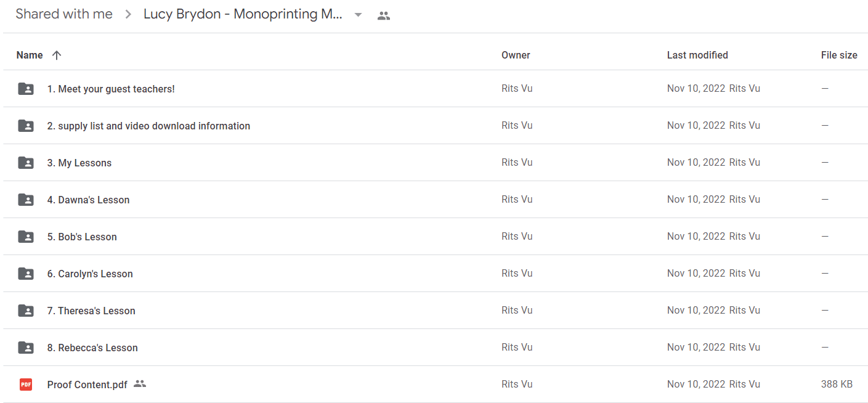Viewport: 868px width, 403px height.
Task: Click the folder icon beside My Lessons
Action: [26, 163]
